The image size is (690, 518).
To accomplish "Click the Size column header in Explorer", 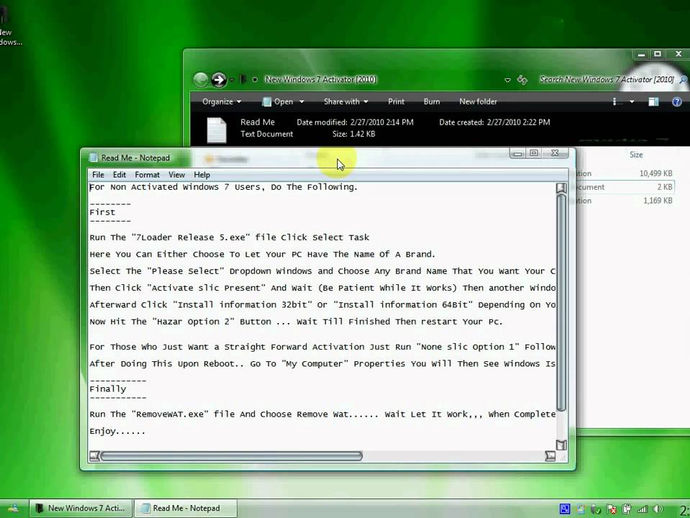I will tap(636, 154).
